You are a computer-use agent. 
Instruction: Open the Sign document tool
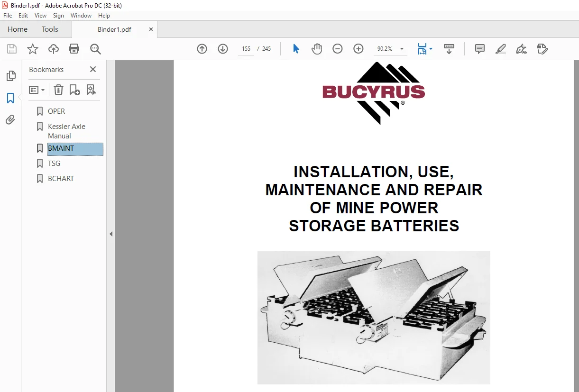click(522, 49)
